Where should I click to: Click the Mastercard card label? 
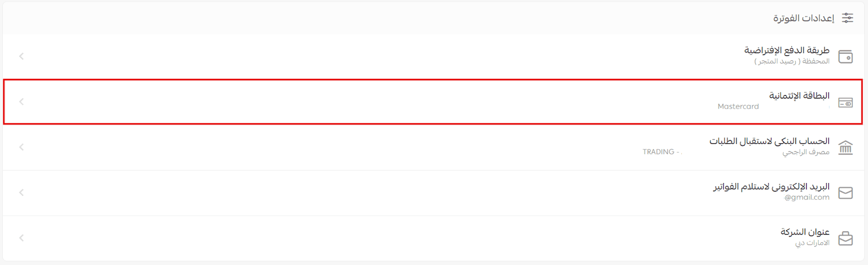click(738, 106)
